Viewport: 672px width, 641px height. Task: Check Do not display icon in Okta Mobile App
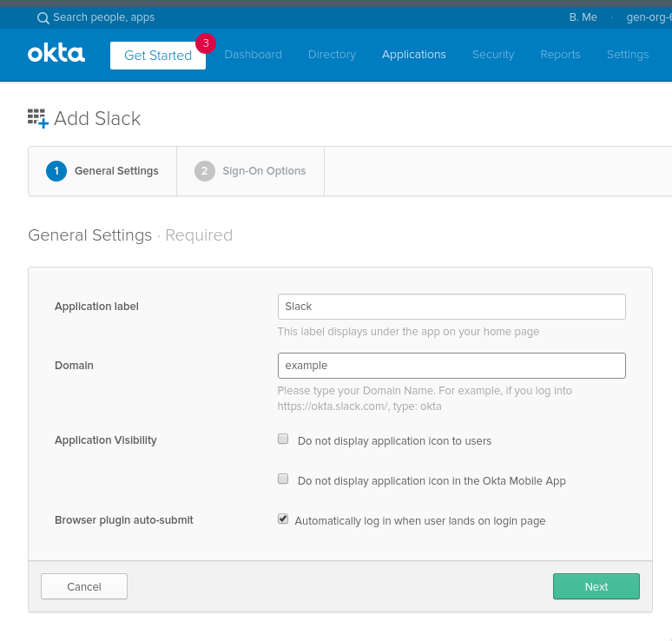click(x=283, y=479)
